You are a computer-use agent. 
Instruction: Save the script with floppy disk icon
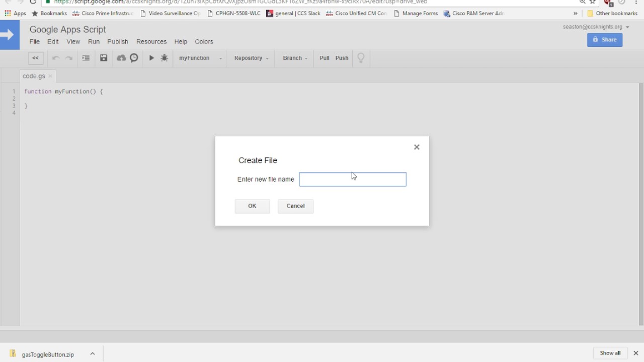(104, 58)
